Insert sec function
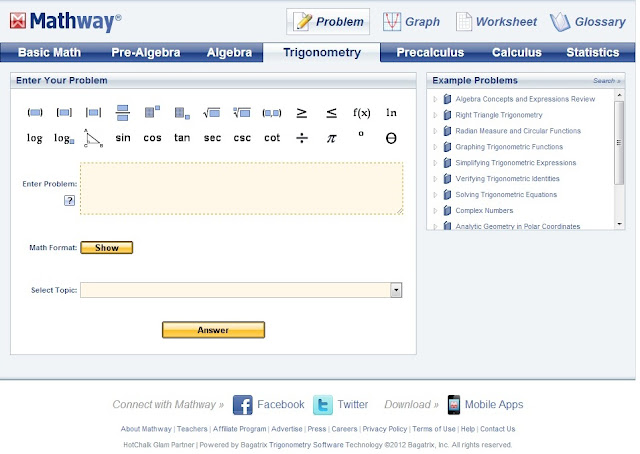 point(212,138)
